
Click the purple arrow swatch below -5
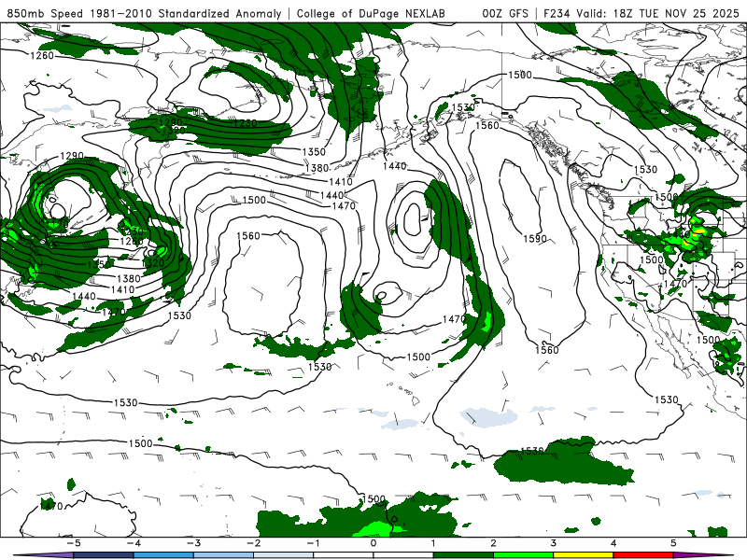pos(45,555)
